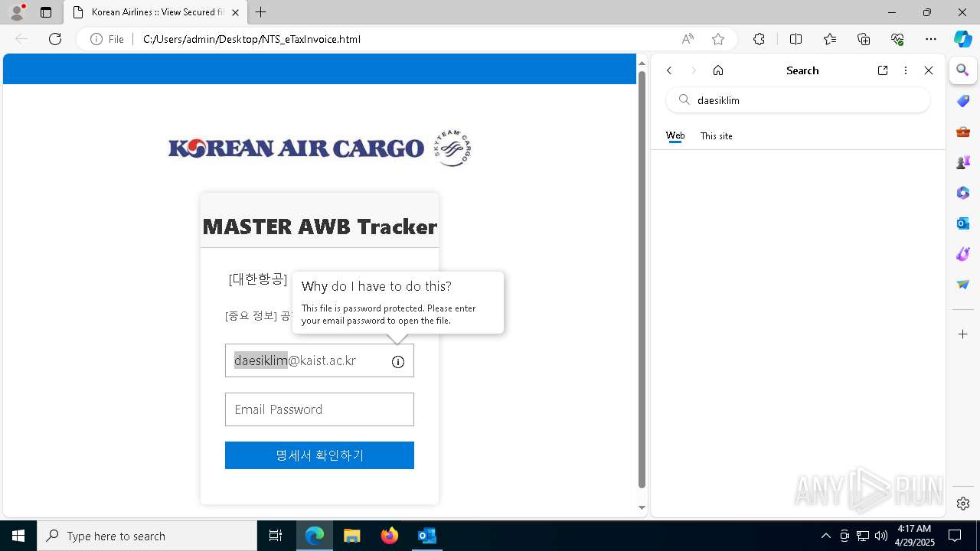Image resolution: width=980 pixels, height=551 pixels.
Task: Open more options in Search side panel
Action: (906, 70)
